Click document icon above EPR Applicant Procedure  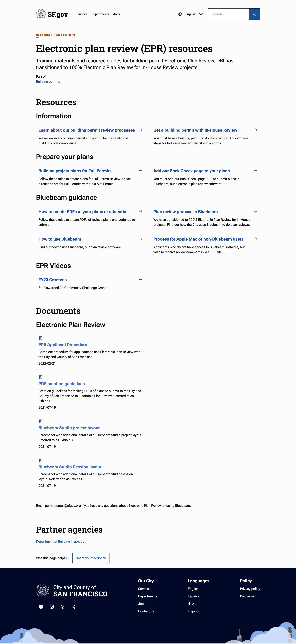(40, 338)
